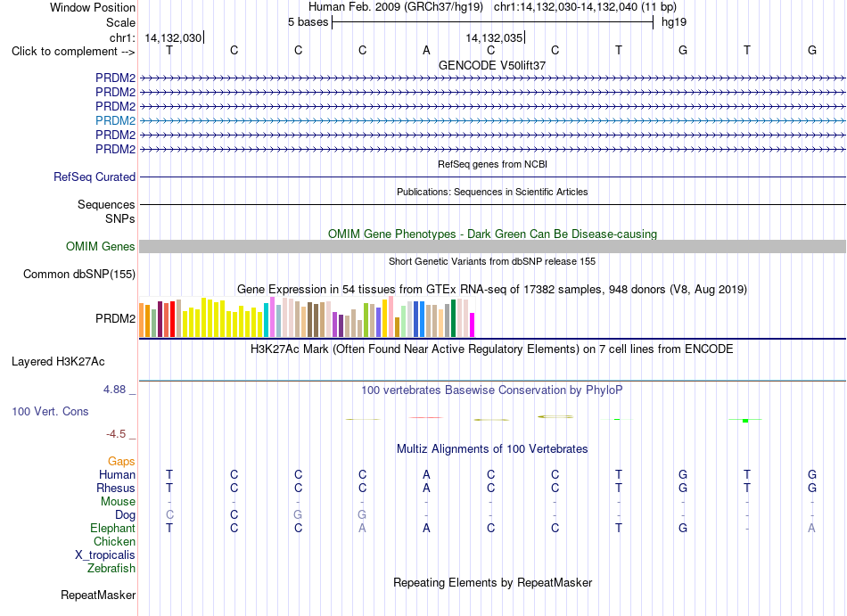Click the Dog alignment row label
The image size is (847, 616).
pos(125,515)
